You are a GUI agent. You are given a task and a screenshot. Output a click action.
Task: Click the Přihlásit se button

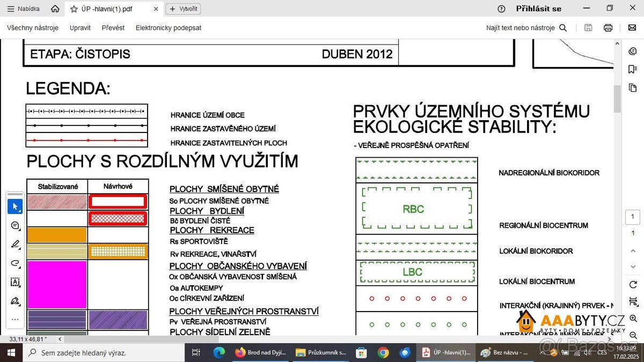(x=538, y=9)
